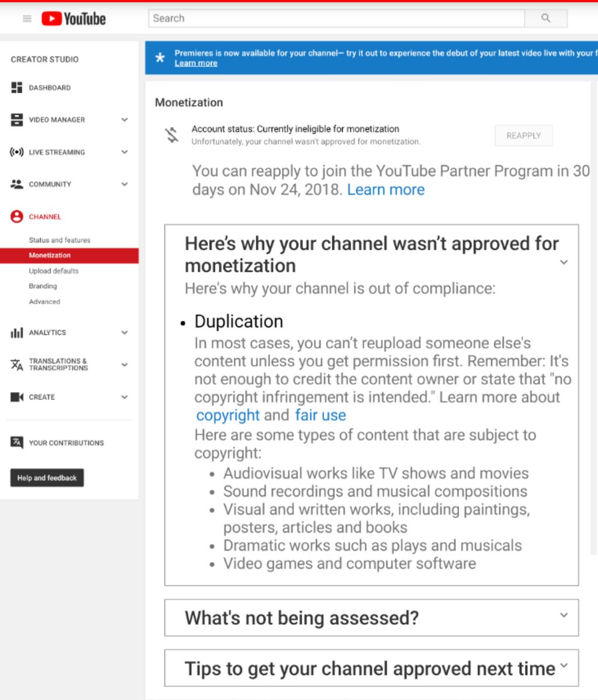The image size is (598, 700).
Task: Open Upload defaults settings
Action: pyautogui.click(x=54, y=271)
